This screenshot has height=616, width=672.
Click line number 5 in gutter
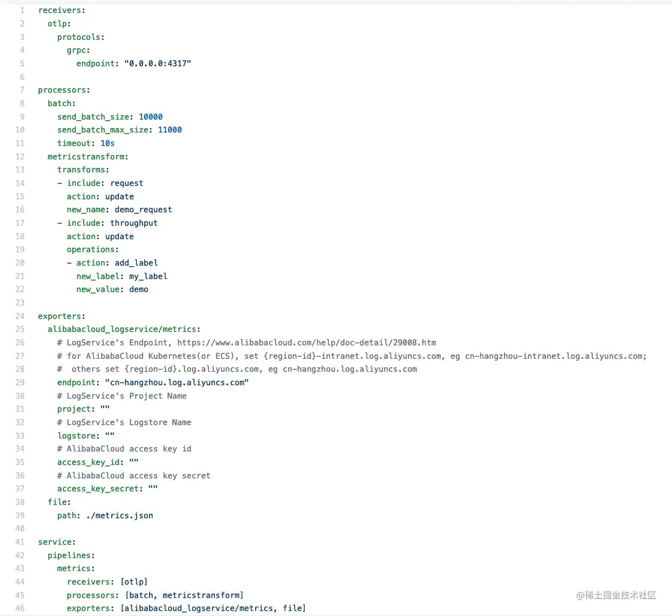[22, 63]
